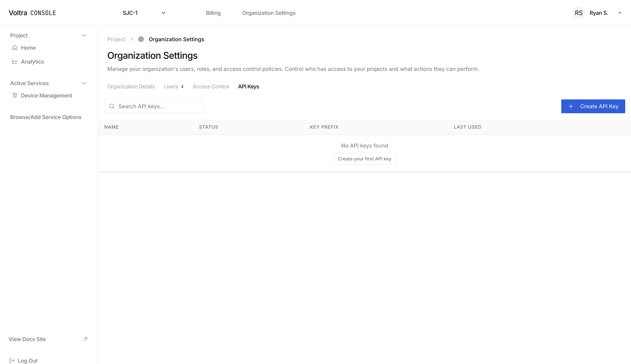
Task: Select the Home icon in the sidebar
Action: click(15, 48)
